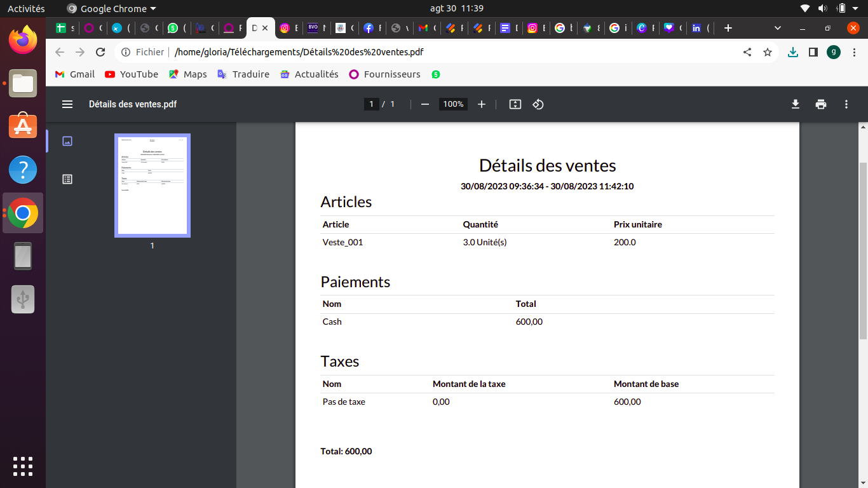868x488 pixels.
Task: Select the thumbnails view icon
Action: point(67,141)
